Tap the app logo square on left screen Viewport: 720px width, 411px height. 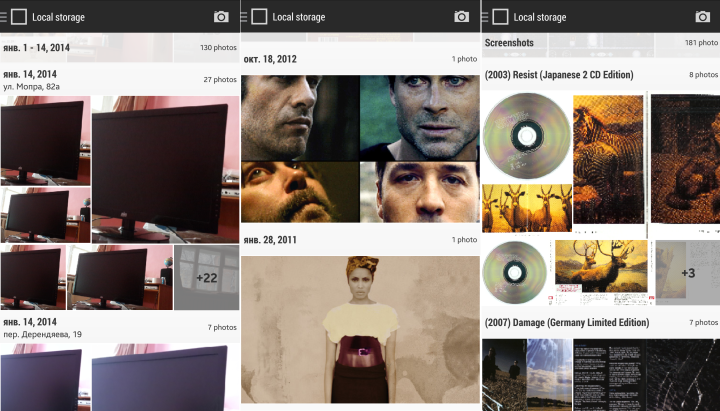click(19, 17)
